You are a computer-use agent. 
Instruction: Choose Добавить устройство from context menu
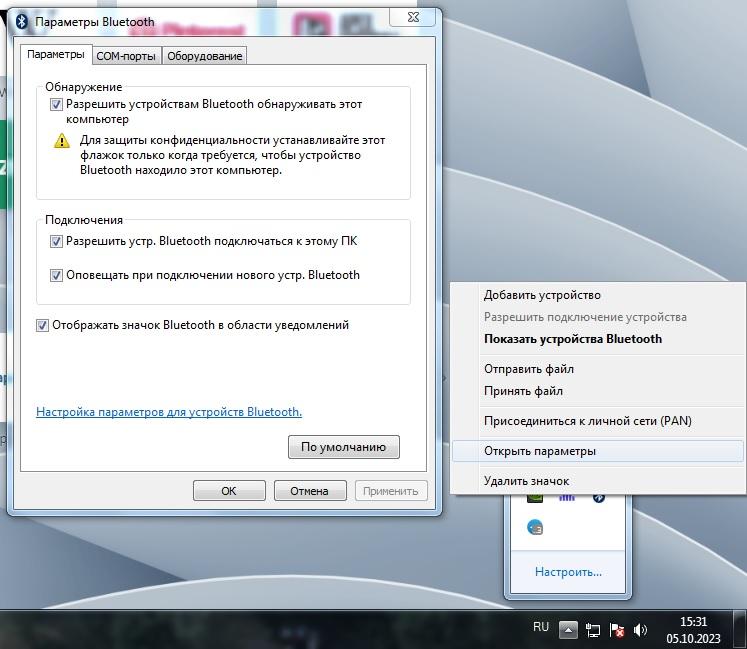pos(598,295)
